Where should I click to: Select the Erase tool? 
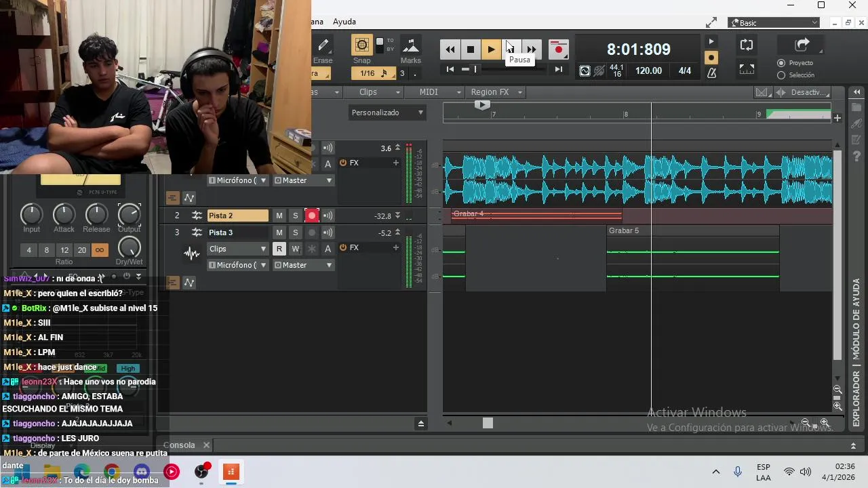tap(323, 45)
